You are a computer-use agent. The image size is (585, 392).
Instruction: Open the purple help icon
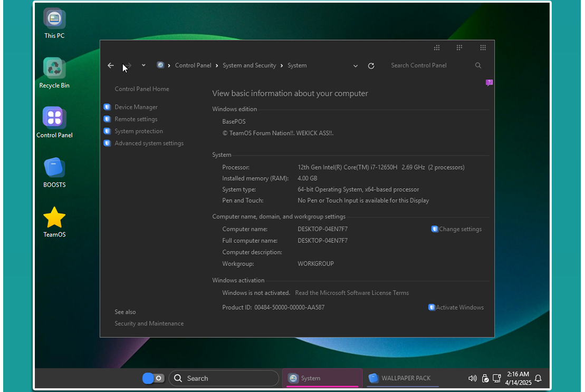point(489,83)
